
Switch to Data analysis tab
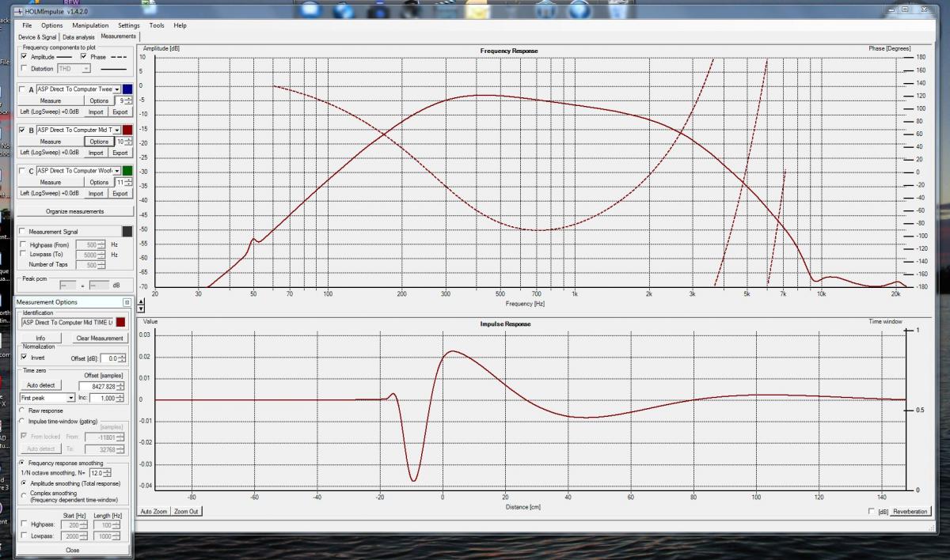pyautogui.click(x=79, y=36)
